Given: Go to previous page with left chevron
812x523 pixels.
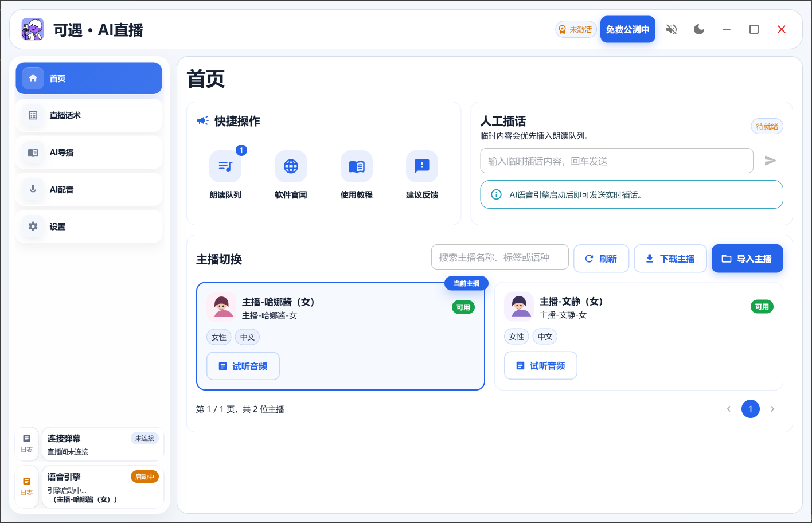Looking at the screenshot, I should (729, 409).
